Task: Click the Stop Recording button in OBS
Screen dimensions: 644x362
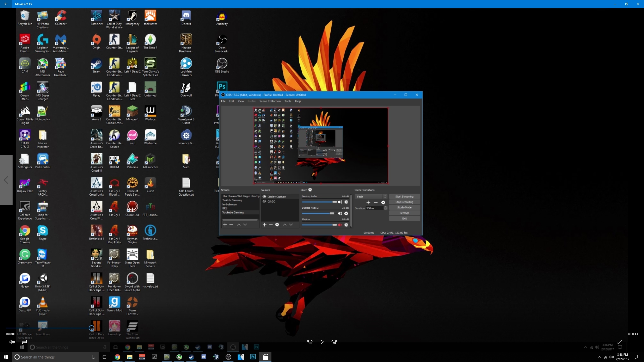Action: 404,202
